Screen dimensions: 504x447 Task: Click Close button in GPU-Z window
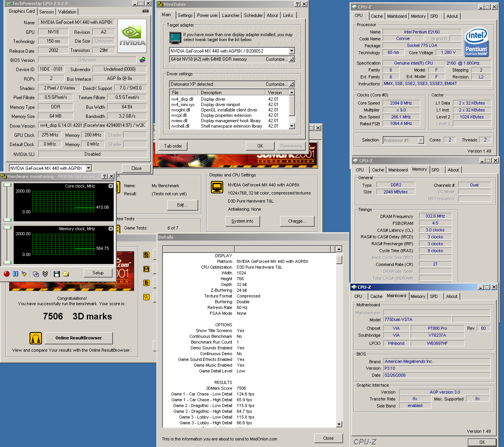tap(136, 168)
